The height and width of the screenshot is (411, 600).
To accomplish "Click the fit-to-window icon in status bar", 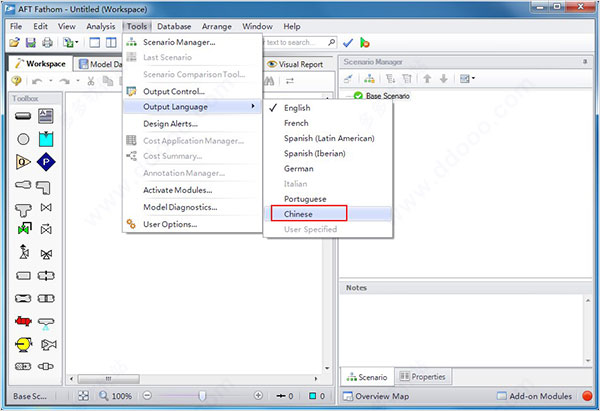I will [83, 396].
